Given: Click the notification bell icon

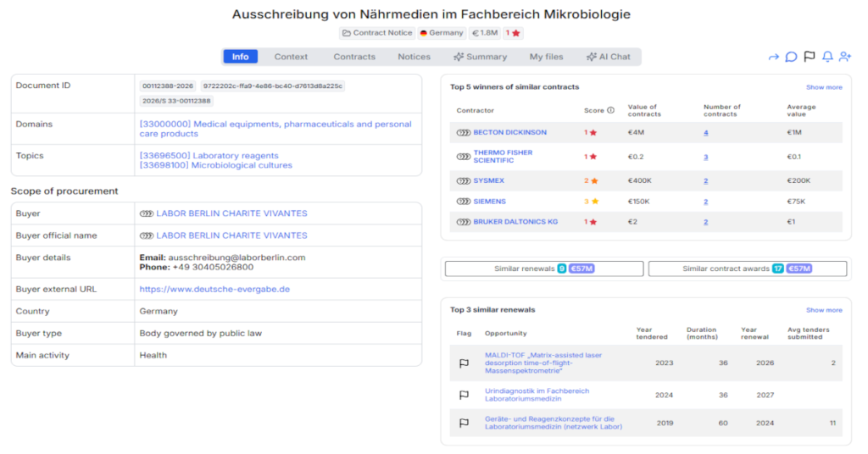Looking at the screenshot, I should (x=827, y=57).
